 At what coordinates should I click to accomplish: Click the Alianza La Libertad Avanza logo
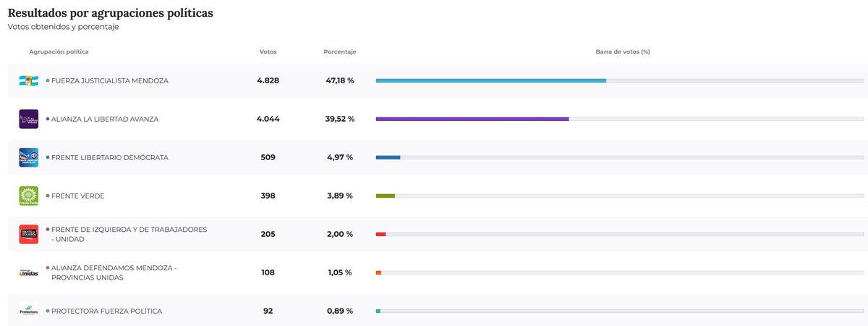point(28,119)
